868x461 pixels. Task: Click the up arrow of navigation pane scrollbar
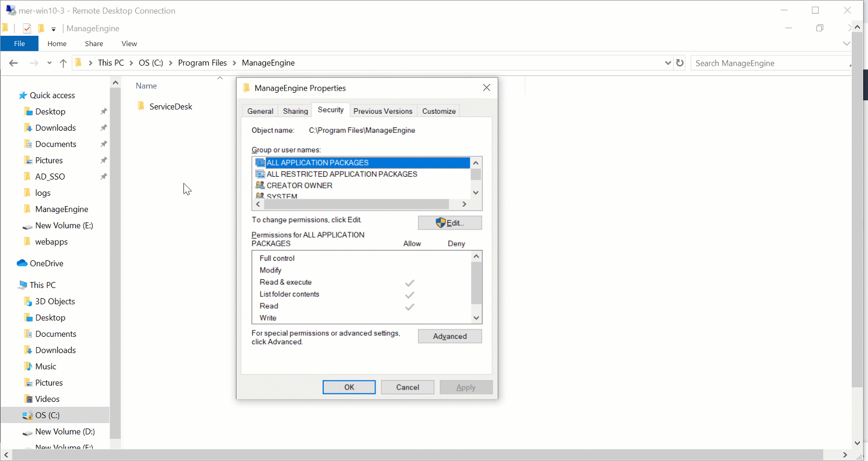tap(115, 82)
